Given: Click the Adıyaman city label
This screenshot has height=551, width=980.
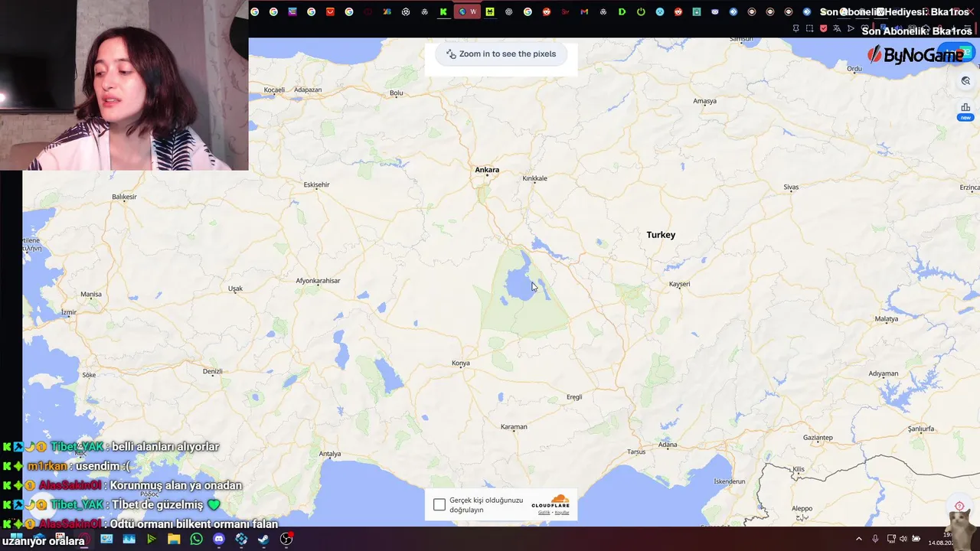Looking at the screenshot, I should click(x=883, y=374).
